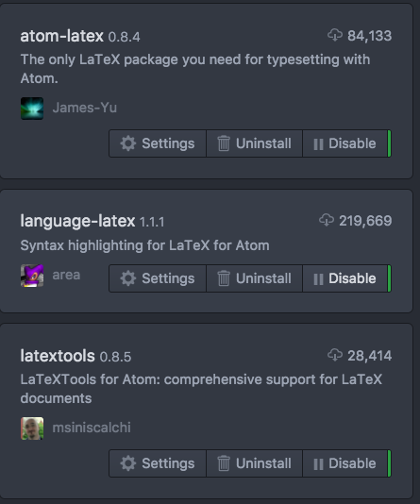
Task: Click area author avatar image
Action: coord(32,276)
